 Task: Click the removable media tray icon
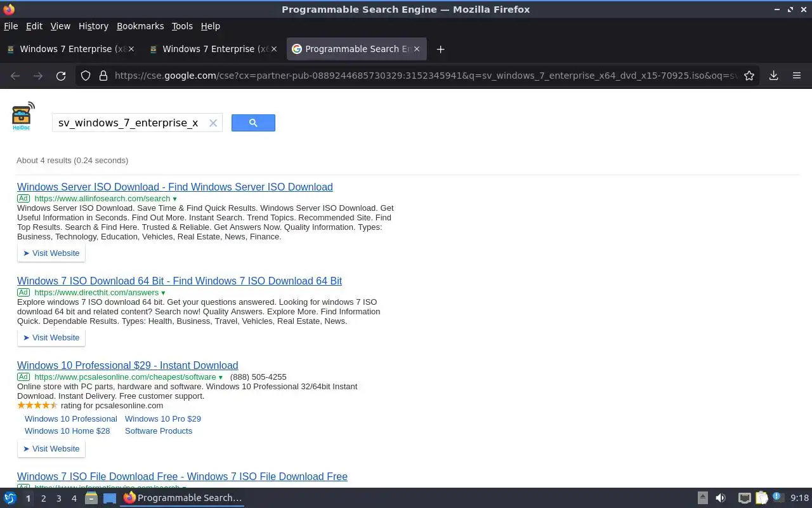click(702, 498)
